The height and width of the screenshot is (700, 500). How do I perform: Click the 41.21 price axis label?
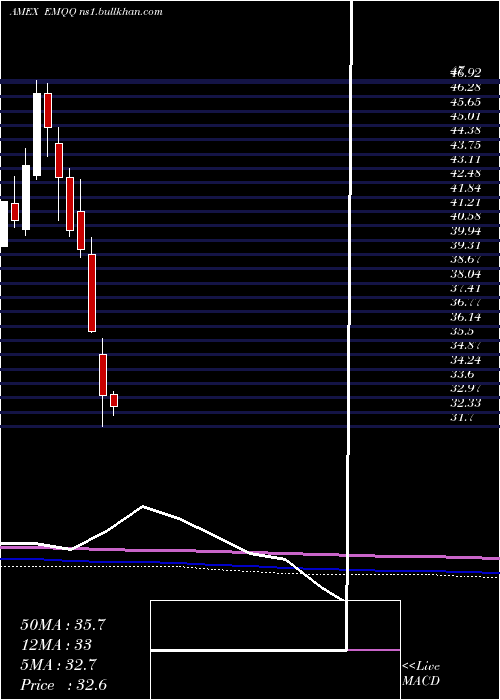point(466,202)
